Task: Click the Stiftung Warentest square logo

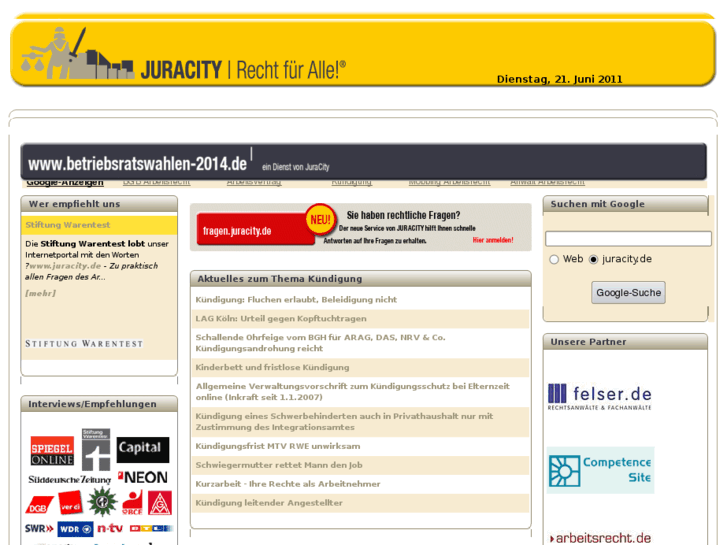Action: click(x=96, y=449)
